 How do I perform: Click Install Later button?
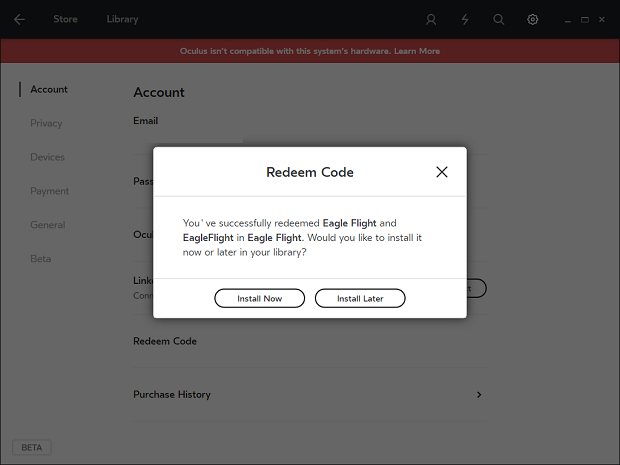pos(360,298)
